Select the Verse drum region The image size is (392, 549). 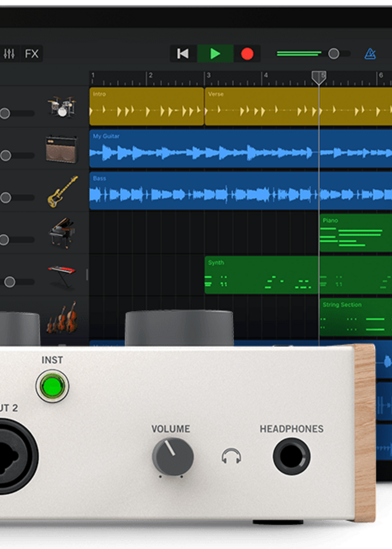coord(298,107)
